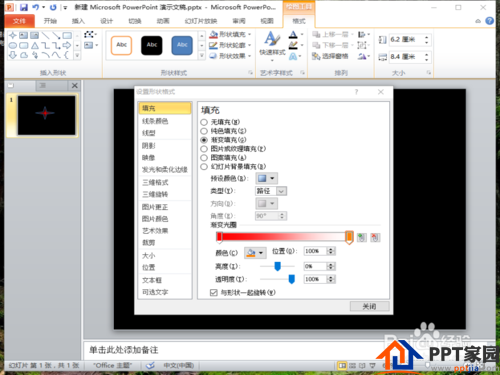Open 文本框 category in dialog
Image resolution: width=500 pixels, height=375 pixels.
tap(165, 280)
